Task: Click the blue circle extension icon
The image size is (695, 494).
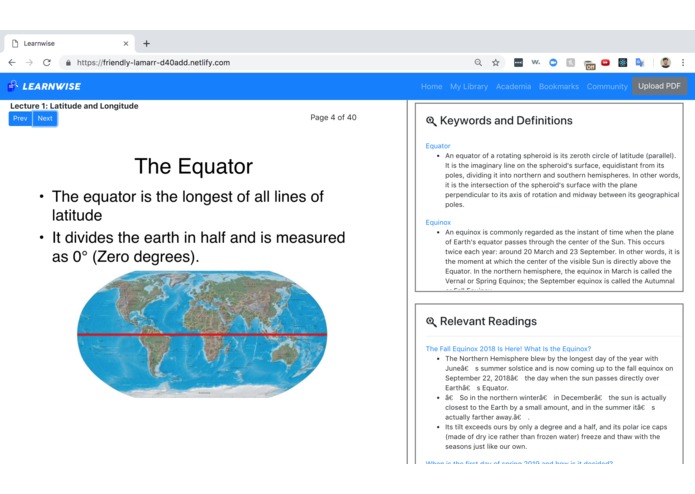Action: (553, 62)
